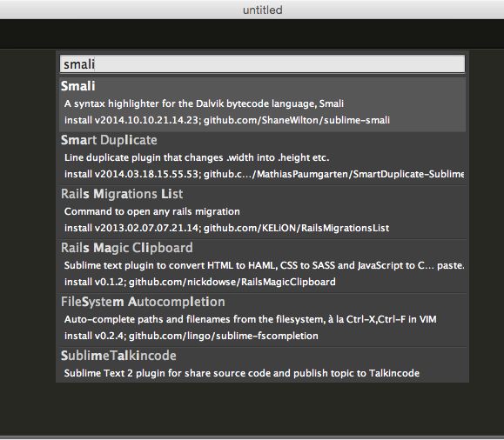Click the HTML to HAML converter description
This screenshot has width=504, height=440.
click(x=264, y=265)
